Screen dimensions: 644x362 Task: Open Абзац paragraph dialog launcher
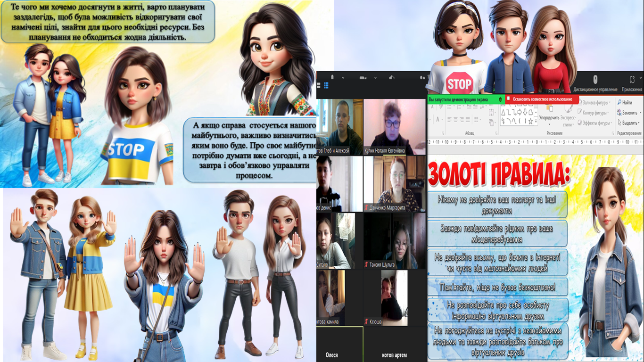click(x=496, y=133)
